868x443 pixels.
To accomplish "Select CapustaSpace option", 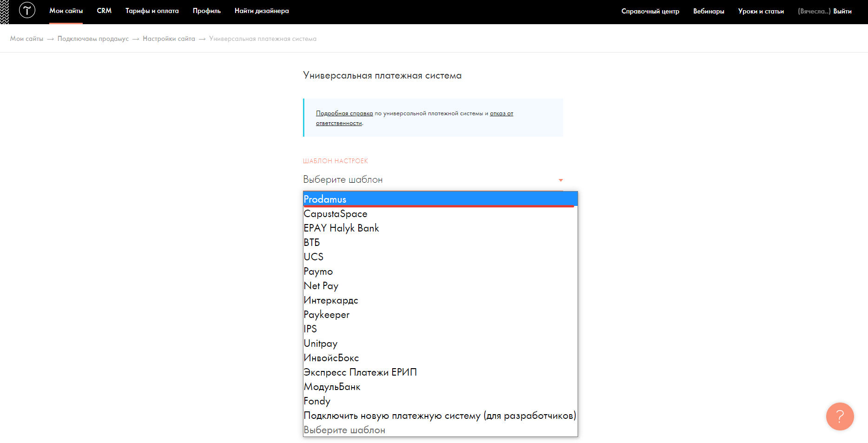I will (x=441, y=214).
